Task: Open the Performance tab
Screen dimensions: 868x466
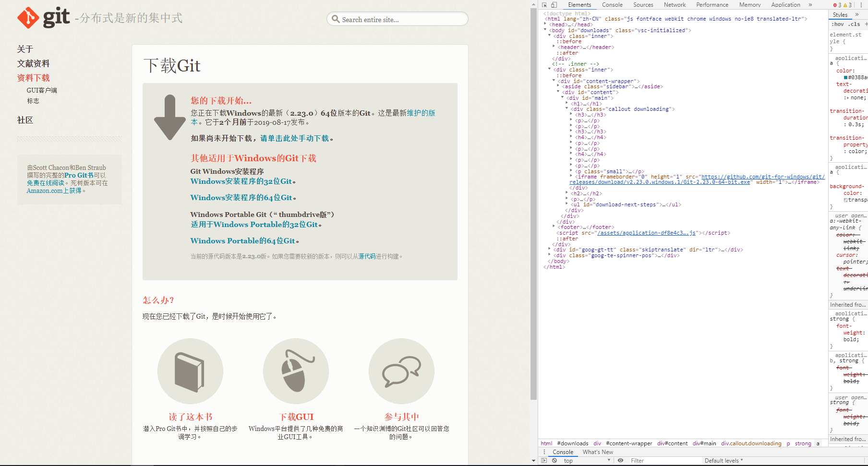Action: 712,5
